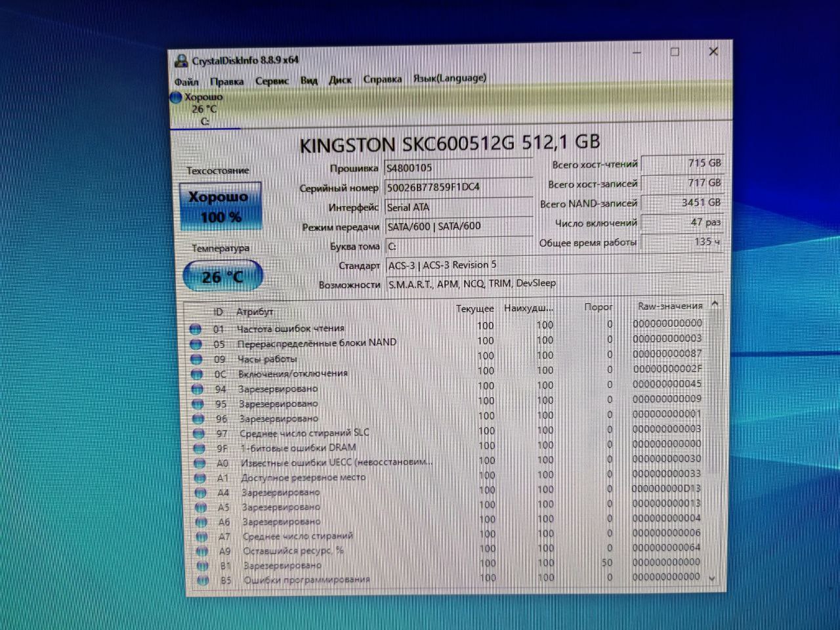Click the Хорошо 100 % health status button

[x=220, y=206]
